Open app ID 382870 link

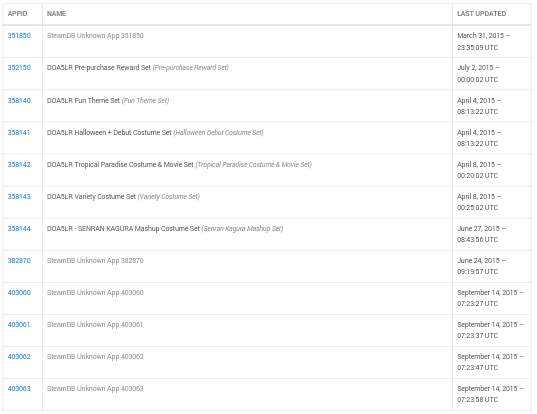pyautogui.click(x=19, y=261)
